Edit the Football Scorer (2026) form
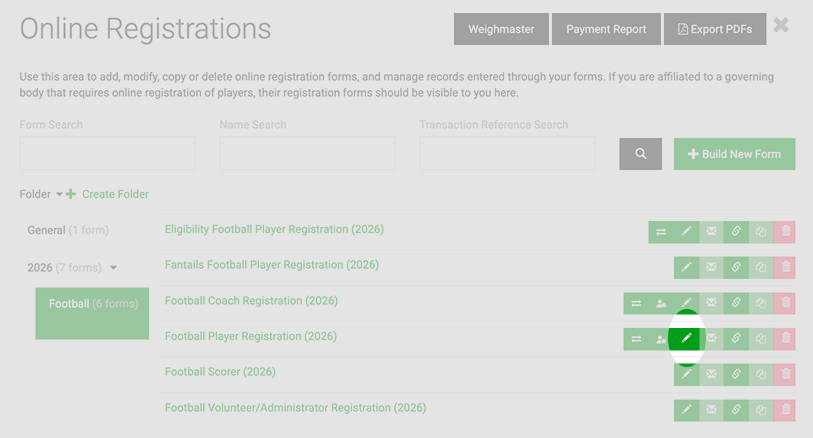Screen dimensions: 813x438 click(686, 374)
